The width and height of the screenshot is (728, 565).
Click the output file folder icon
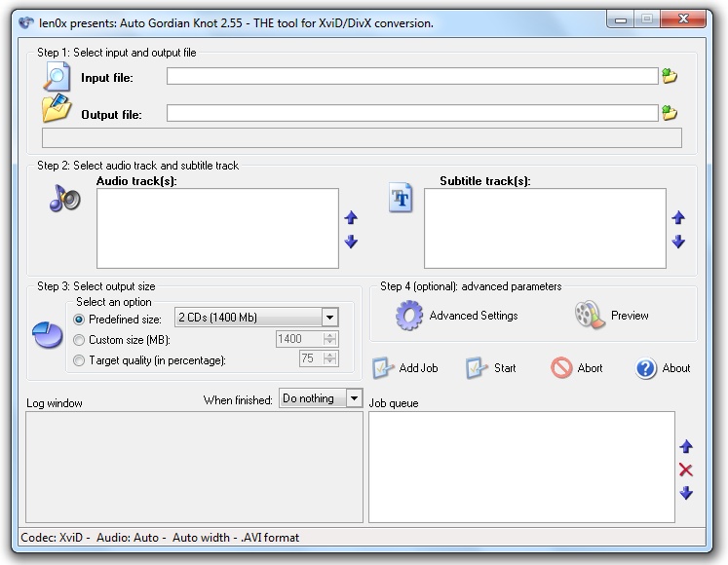tap(57, 109)
